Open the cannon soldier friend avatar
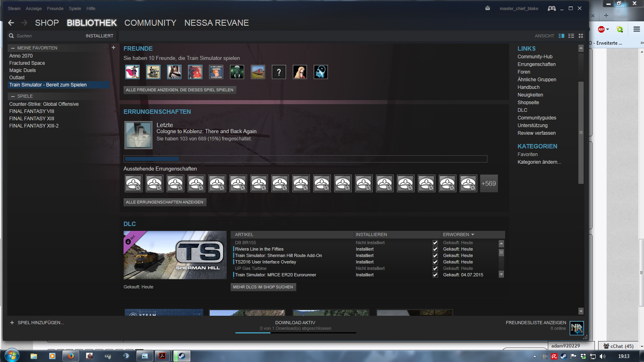 (x=153, y=72)
